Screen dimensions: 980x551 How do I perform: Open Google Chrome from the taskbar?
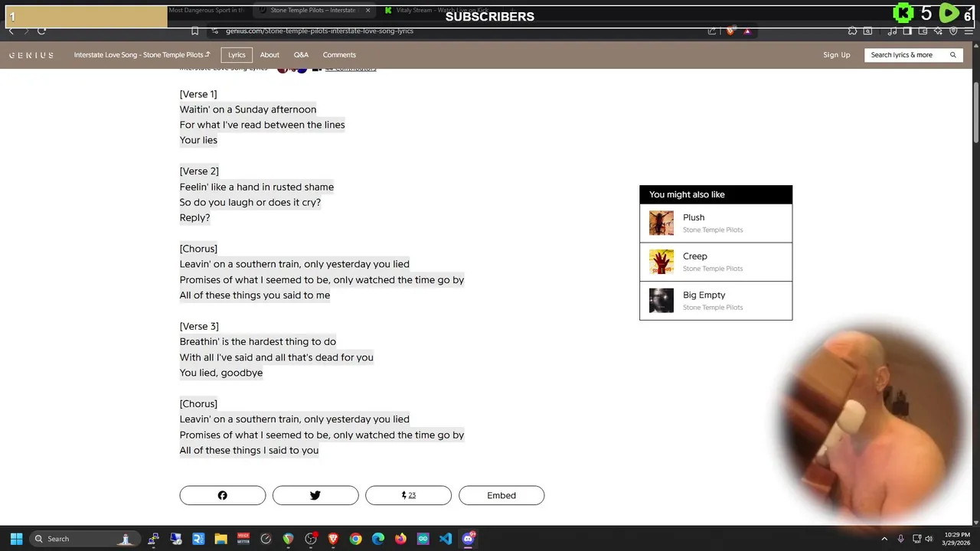[x=356, y=539]
